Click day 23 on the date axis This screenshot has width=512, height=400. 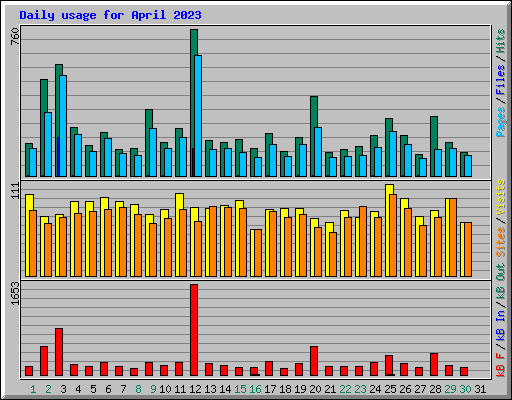tap(360, 389)
